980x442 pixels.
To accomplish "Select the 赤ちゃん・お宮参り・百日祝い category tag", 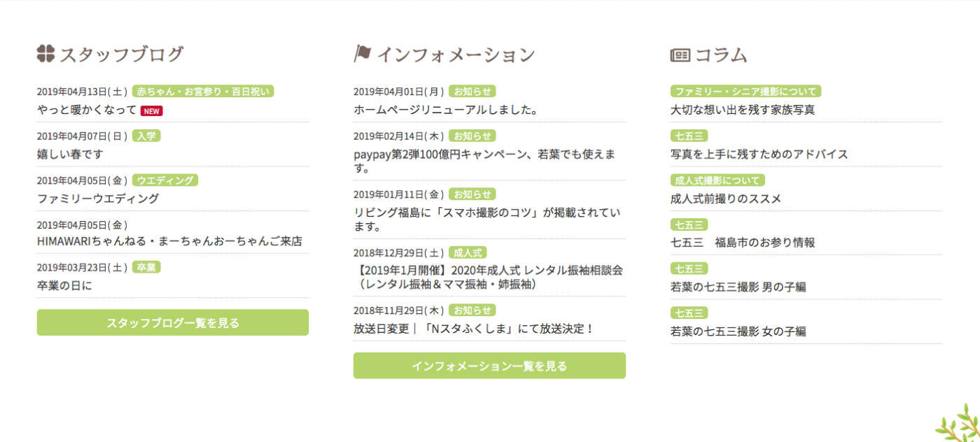I will [203, 91].
